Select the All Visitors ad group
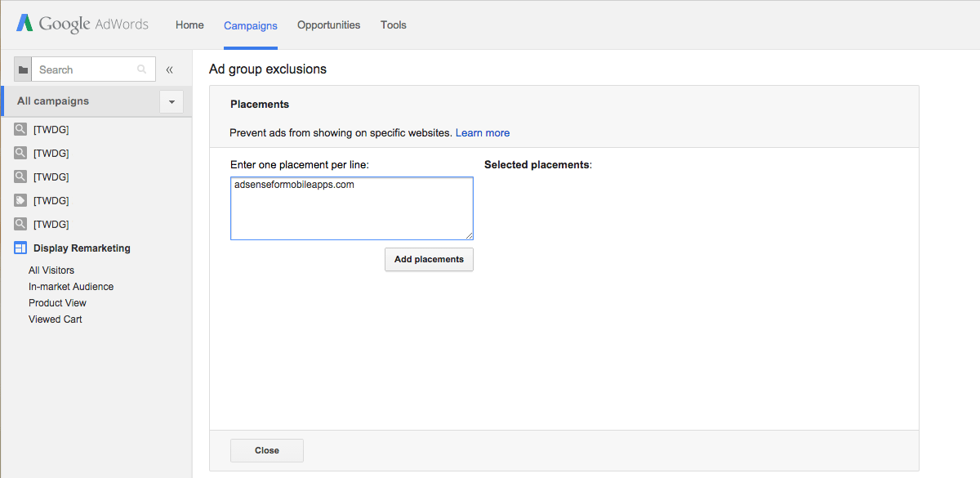Screen dimensions: 980x478 click(51, 270)
